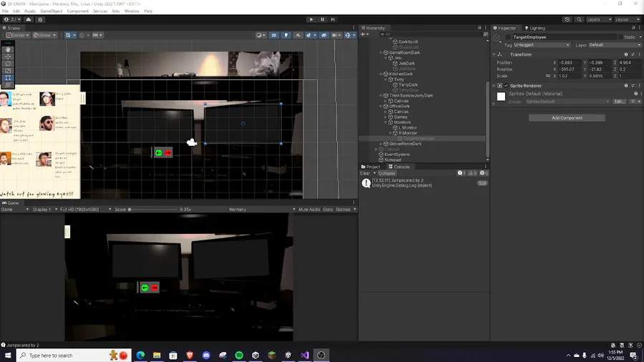The width and height of the screenshot is (644, 362).
Task: Toggle the Sprite Renderer enabled checkbox
Action: (507, 86)
